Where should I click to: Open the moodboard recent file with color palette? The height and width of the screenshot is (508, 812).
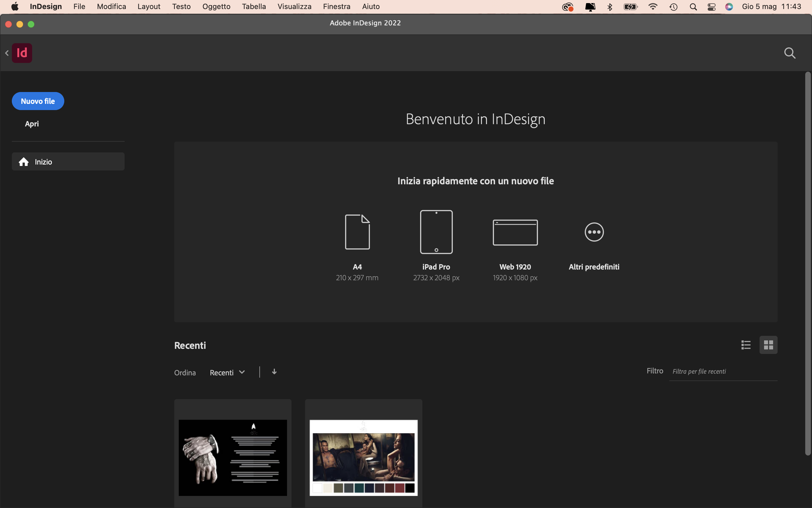(364, 457)
